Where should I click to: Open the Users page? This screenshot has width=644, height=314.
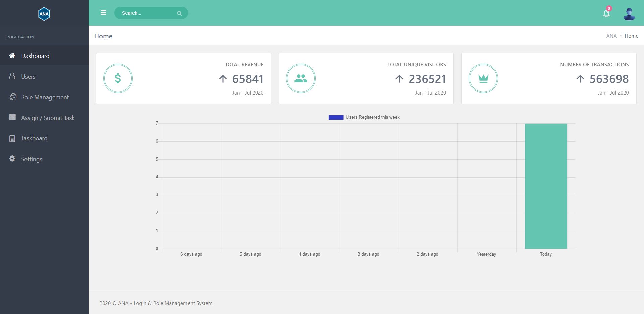pyautogui.click(x=28, y=77)
